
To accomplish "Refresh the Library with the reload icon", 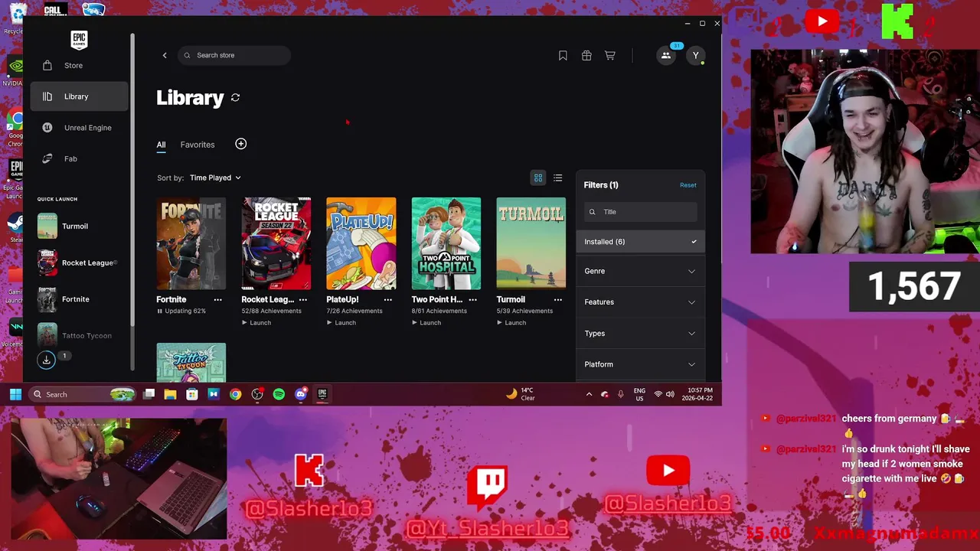I will 235,97.
